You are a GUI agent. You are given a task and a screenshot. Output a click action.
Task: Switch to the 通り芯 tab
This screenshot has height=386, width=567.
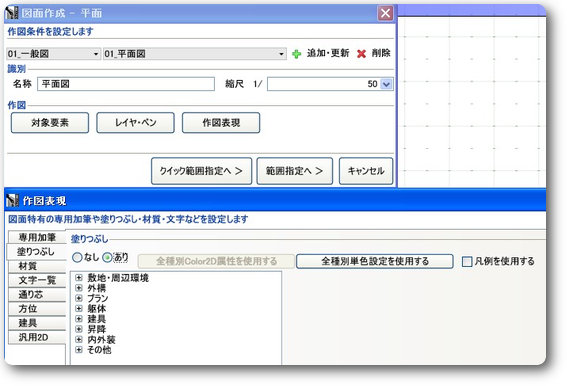click(37, 294)
